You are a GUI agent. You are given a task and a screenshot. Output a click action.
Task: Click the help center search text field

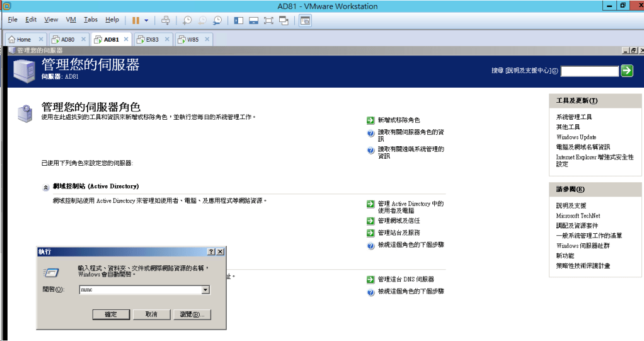[x=589, y=71]
